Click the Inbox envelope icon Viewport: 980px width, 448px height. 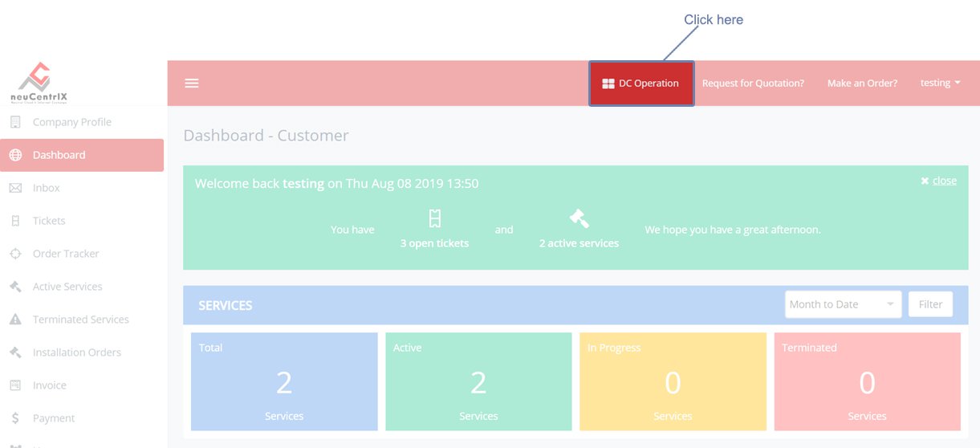15,188
